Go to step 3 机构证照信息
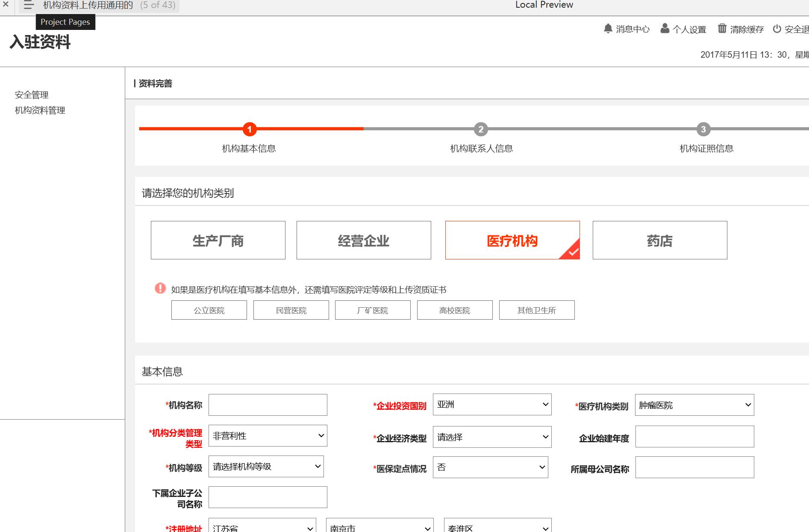The image size is (809, 532). (703, 129)
